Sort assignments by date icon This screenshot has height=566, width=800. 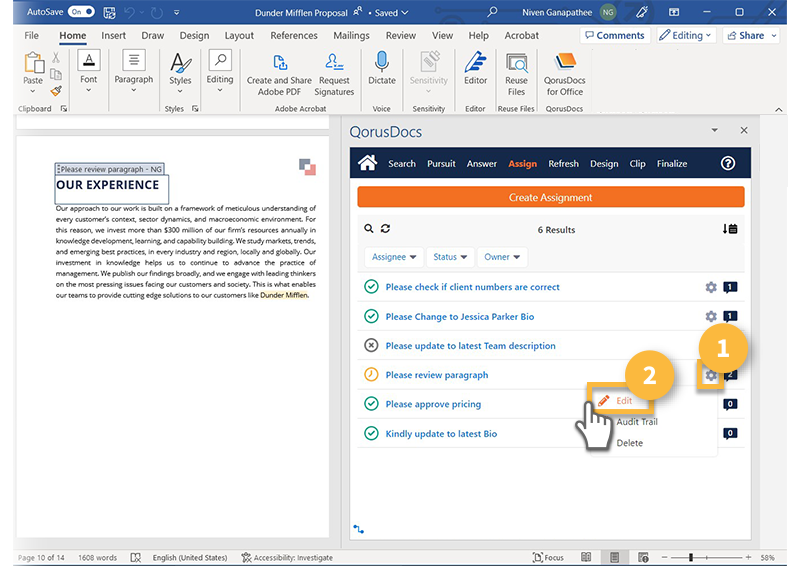[x=730, y=229]
